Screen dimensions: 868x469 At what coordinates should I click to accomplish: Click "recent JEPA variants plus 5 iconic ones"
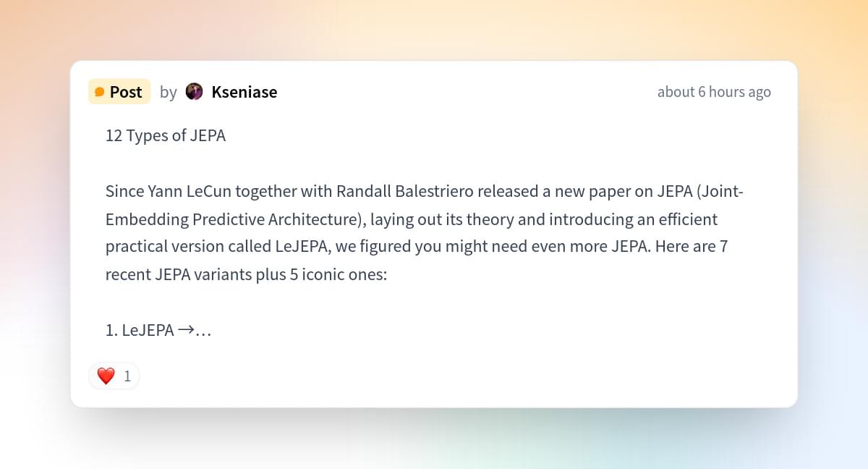(x=246, y=275)
